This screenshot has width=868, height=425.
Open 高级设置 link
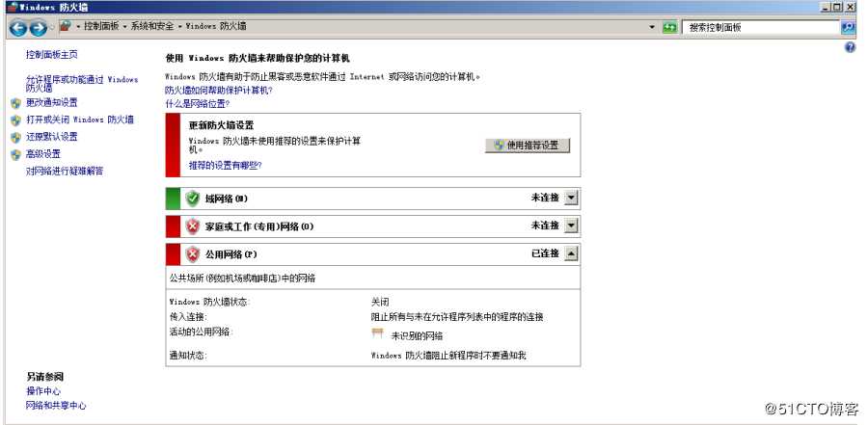click(43, 154)
